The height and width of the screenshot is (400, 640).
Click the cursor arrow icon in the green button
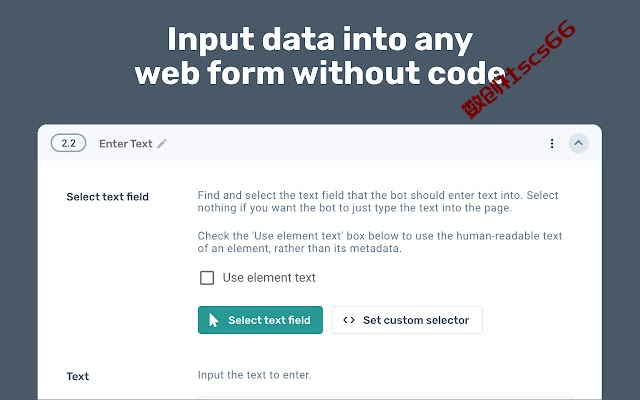(213, 320)
